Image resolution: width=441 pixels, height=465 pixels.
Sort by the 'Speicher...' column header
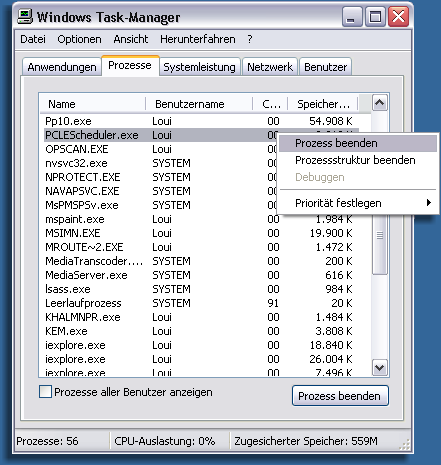323,104
